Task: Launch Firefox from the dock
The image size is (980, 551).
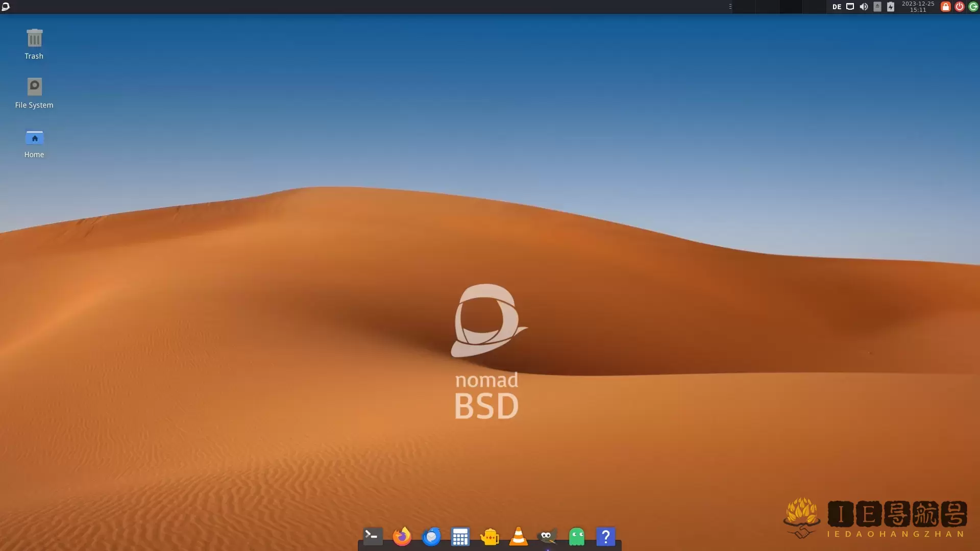Action: pyautogui.click(x=402, y=536)
